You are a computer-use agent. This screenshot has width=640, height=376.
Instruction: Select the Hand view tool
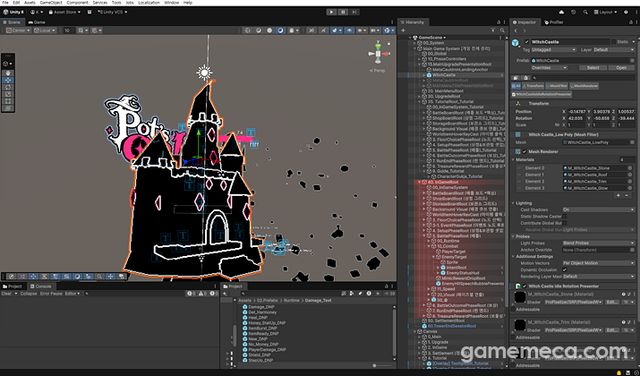[x=8, y=73]
